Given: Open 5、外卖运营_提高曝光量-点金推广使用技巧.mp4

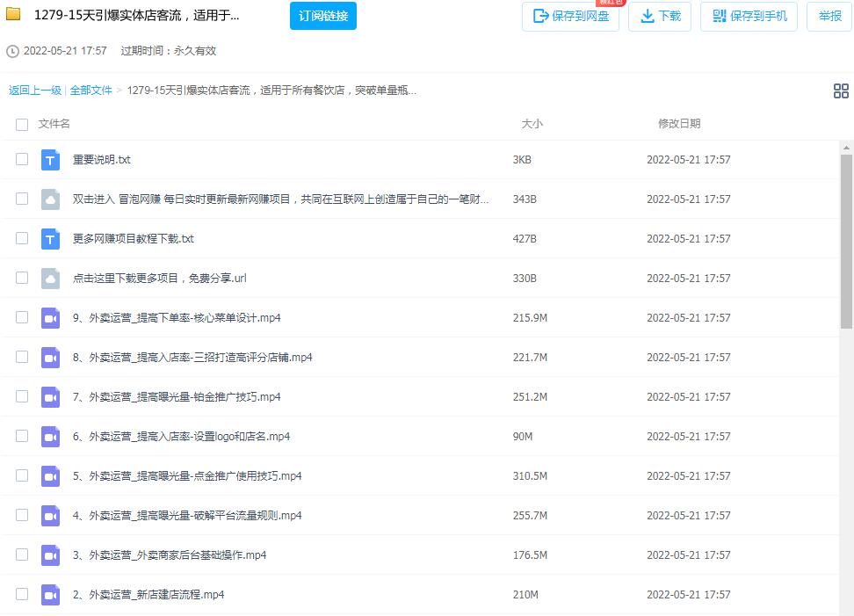Looking at the screenshot, I should pyautogui.click(x=187, y=476).
